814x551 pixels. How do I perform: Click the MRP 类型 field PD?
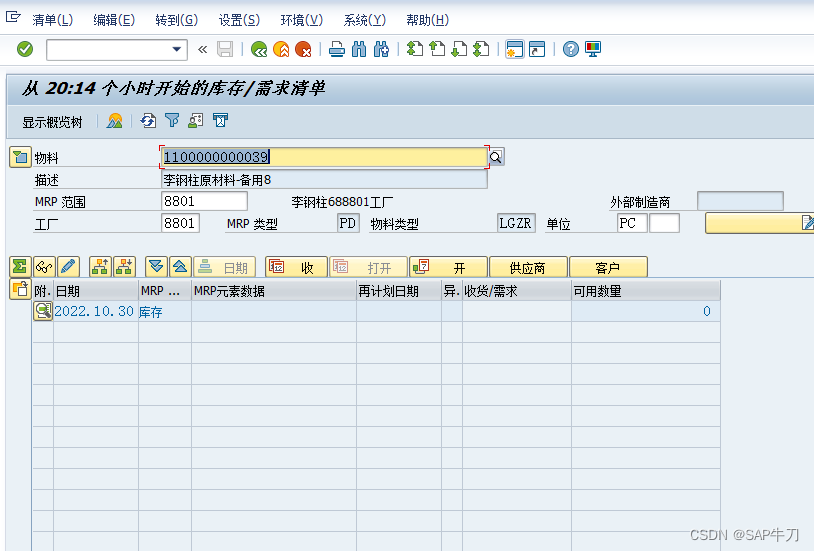[x=348, y=223]
